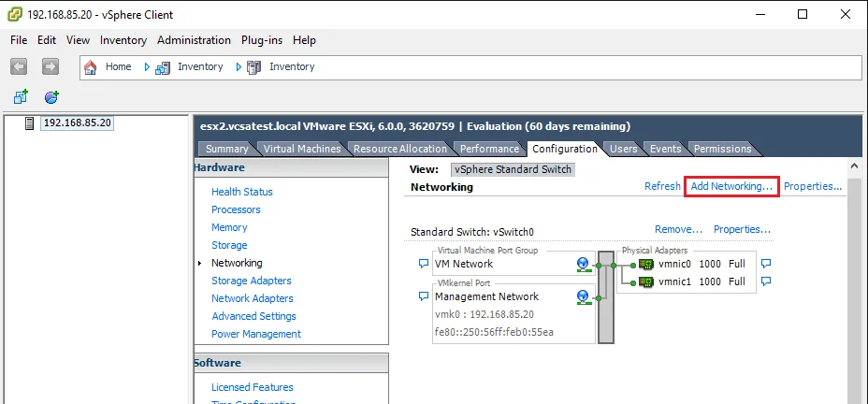The image size is (868, 404).
Task: Open the Plug-ins menu
Action: pyautogui.click(x=264, y=40)
